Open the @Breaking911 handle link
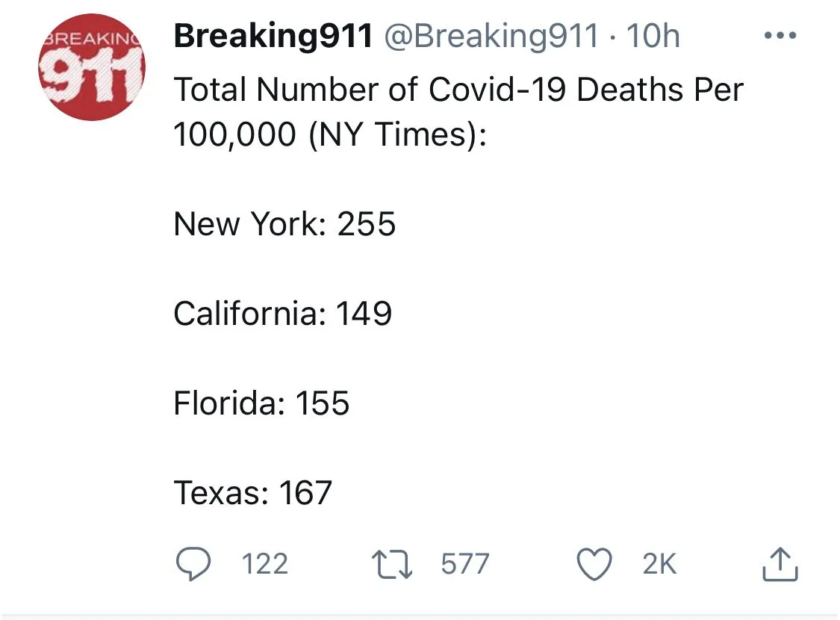Image resolution: width=840 pixels, height=620 pixels. coord(491,37)
